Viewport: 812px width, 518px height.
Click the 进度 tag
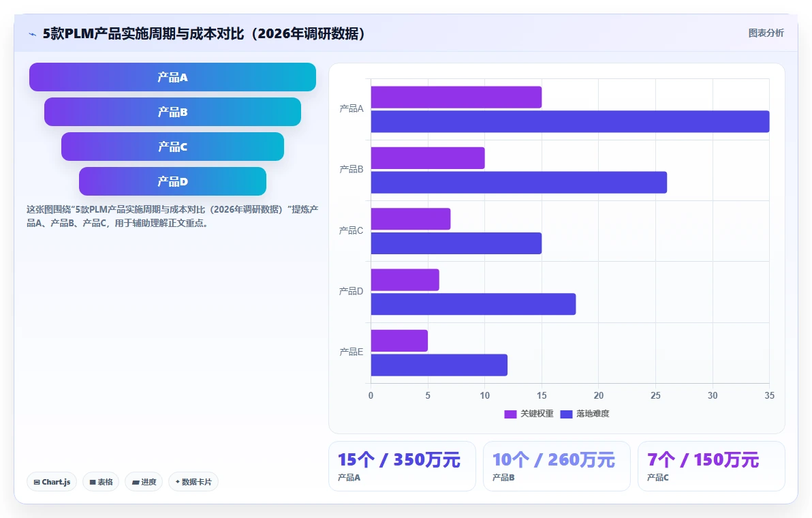[144, 482]
